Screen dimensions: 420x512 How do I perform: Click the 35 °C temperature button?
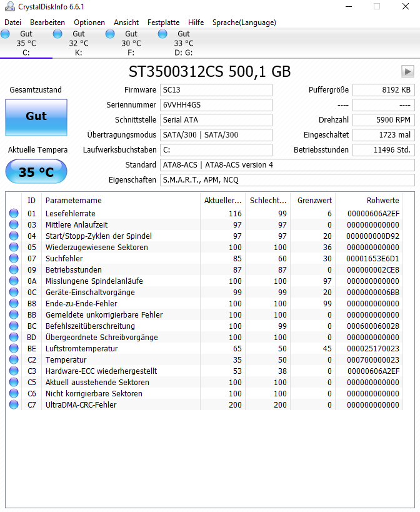(x=36, y=171)
